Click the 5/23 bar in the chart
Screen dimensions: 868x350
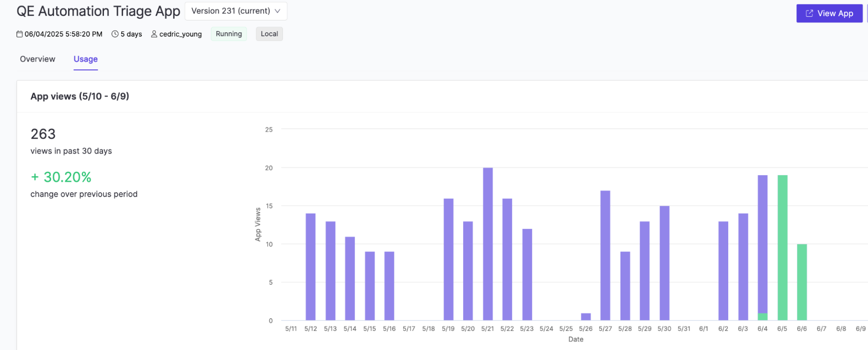pyautogui.click(x=527, y=274)
